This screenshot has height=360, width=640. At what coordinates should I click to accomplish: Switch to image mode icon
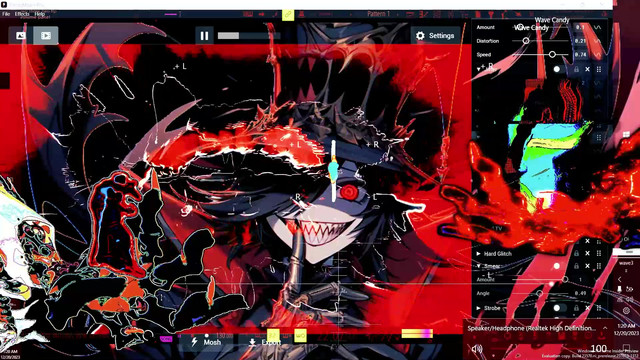tap(21, 36)
